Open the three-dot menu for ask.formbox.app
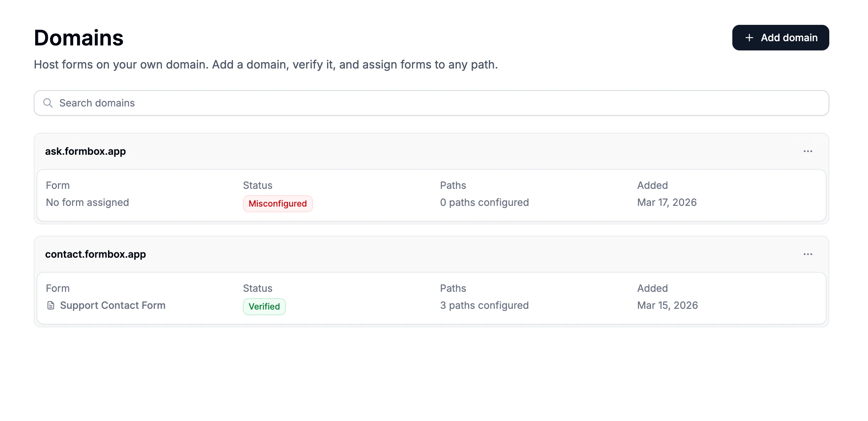The height and width of the screenshot is (421, 868). point(808,151)
